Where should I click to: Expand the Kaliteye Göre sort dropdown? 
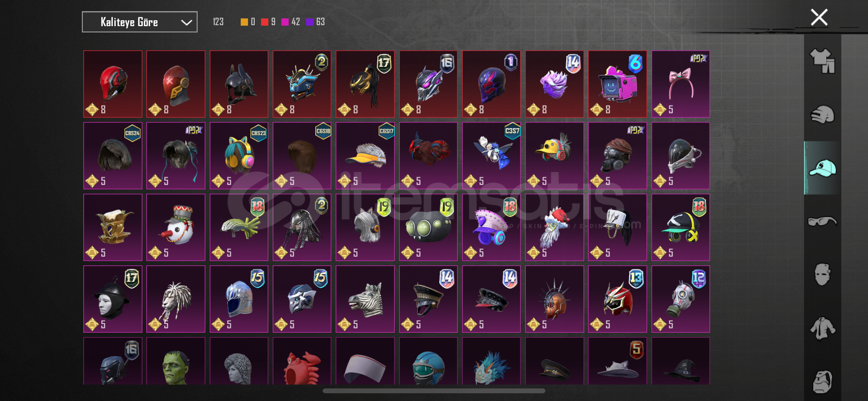pos(139,22)
